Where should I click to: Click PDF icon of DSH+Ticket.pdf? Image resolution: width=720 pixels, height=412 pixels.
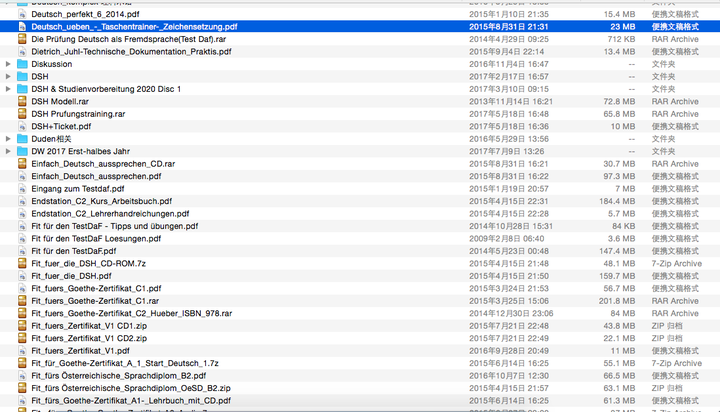(x=22, y=126)
